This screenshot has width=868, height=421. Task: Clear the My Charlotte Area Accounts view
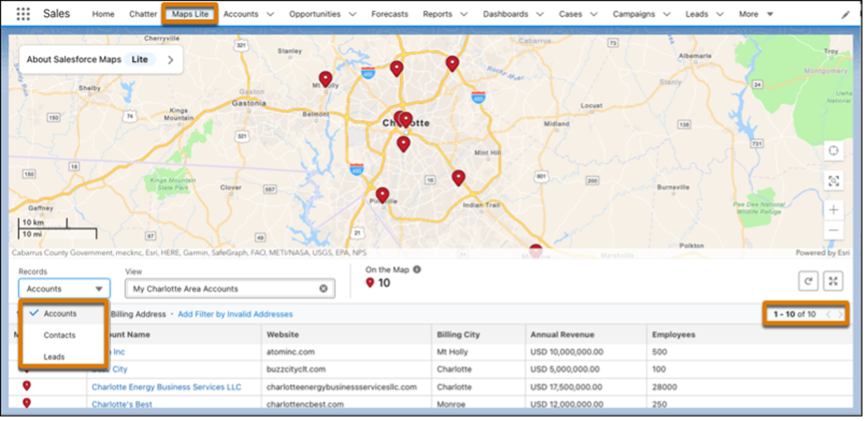[x=323, y=289]
